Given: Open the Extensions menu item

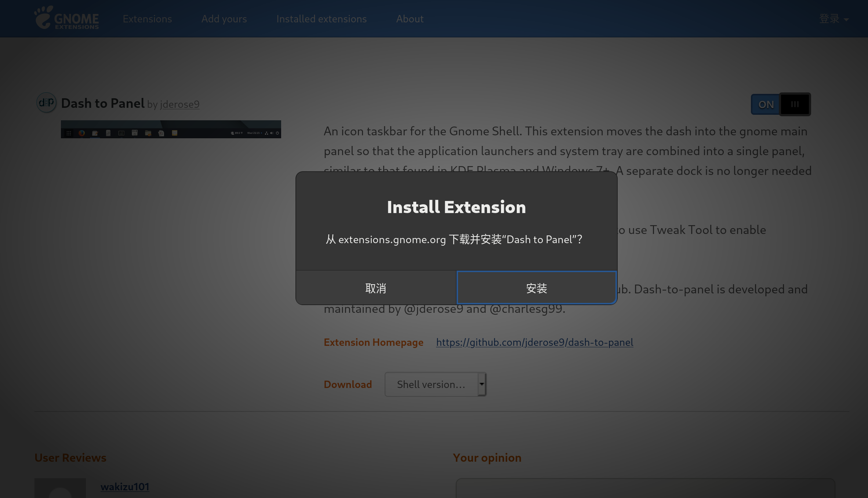Looking at the screenshot, I should pos(147,19).
